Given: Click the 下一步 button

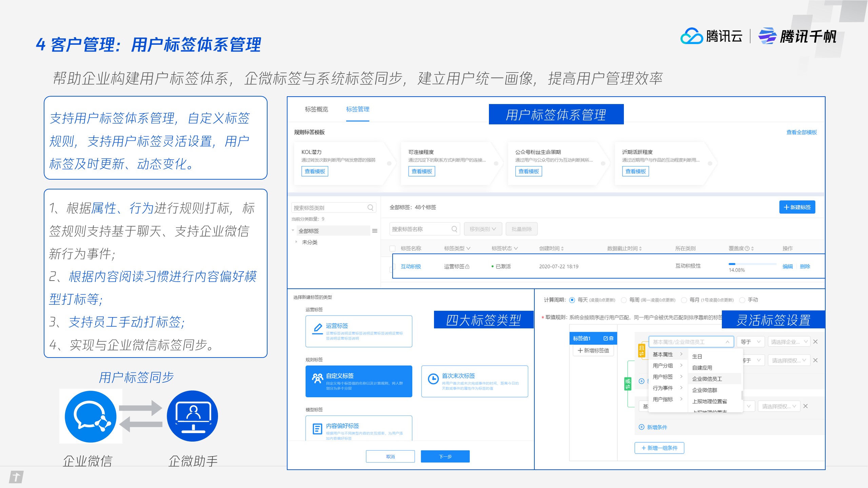Looking at the screenshot, I should coord(445,456).
